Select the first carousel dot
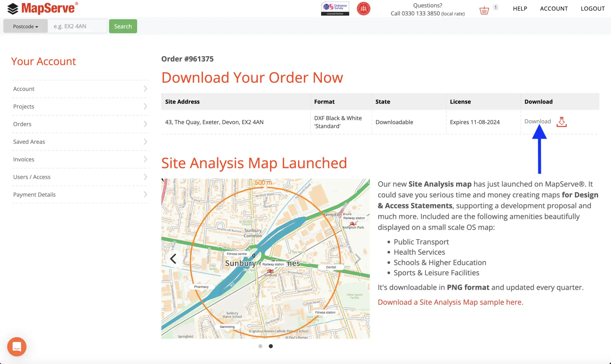The image size is (611, 364). coord(260,346)
